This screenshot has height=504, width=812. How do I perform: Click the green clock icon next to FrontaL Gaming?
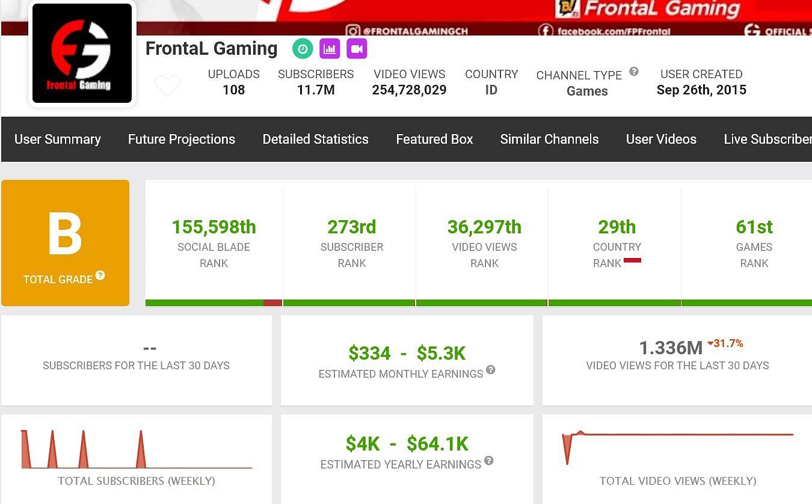303,49
